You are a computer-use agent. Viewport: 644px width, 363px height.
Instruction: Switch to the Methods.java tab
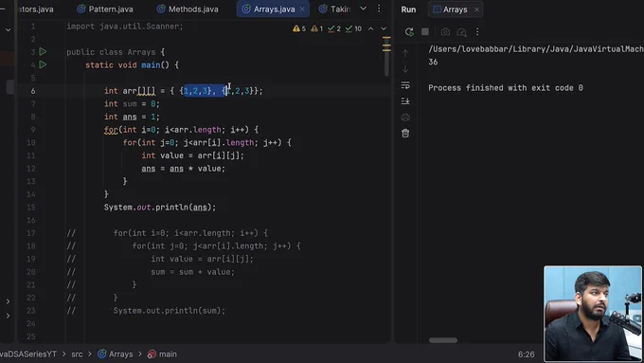pos(188,9)
